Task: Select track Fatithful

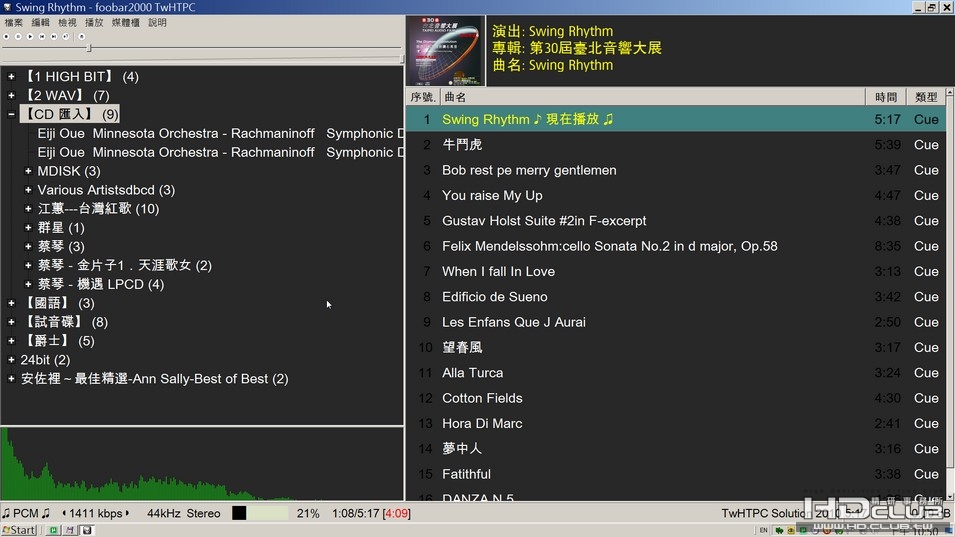Action: pos(676,474)
